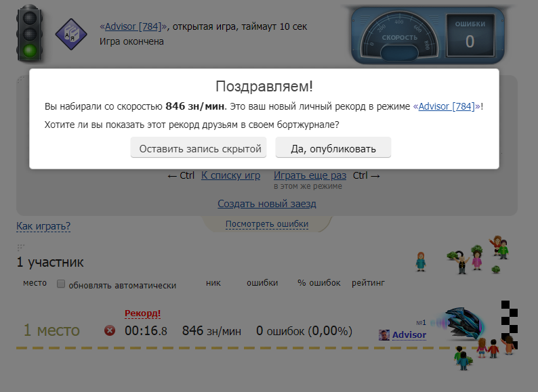538x392 pixels.
Task: Go to 'К списку игр' link
Action: click(230, 175)
